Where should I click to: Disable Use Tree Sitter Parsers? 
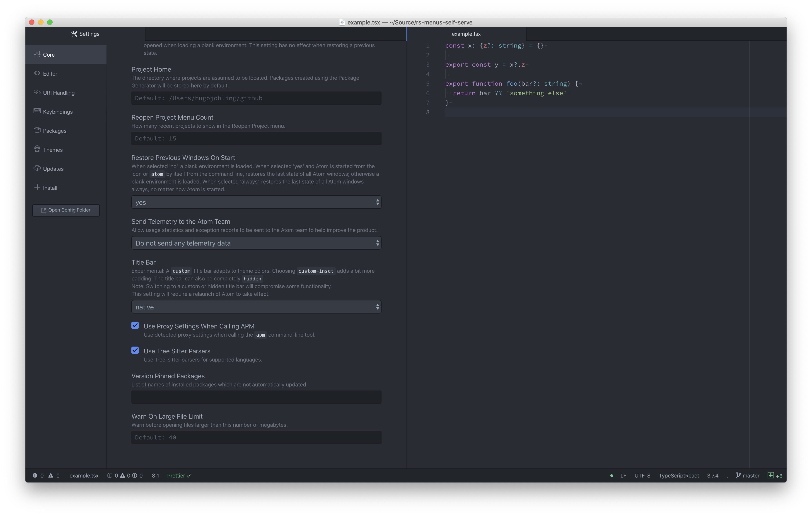click(135, 350)
